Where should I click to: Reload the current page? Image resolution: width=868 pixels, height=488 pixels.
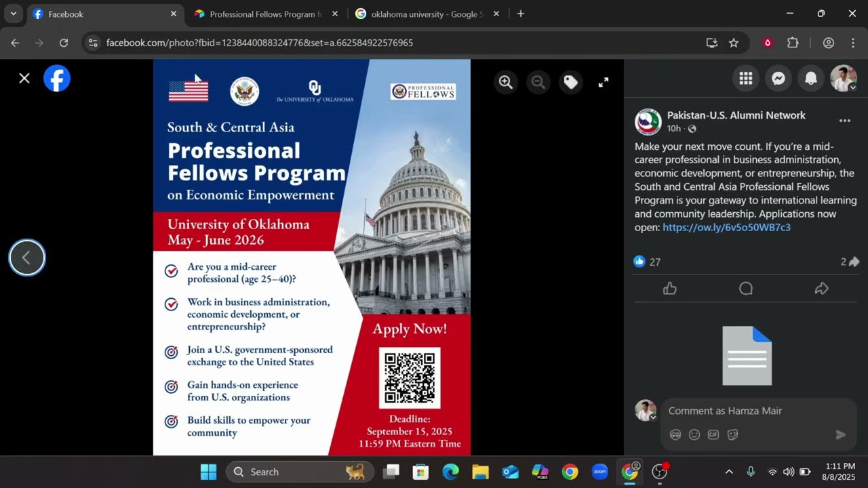64,43
